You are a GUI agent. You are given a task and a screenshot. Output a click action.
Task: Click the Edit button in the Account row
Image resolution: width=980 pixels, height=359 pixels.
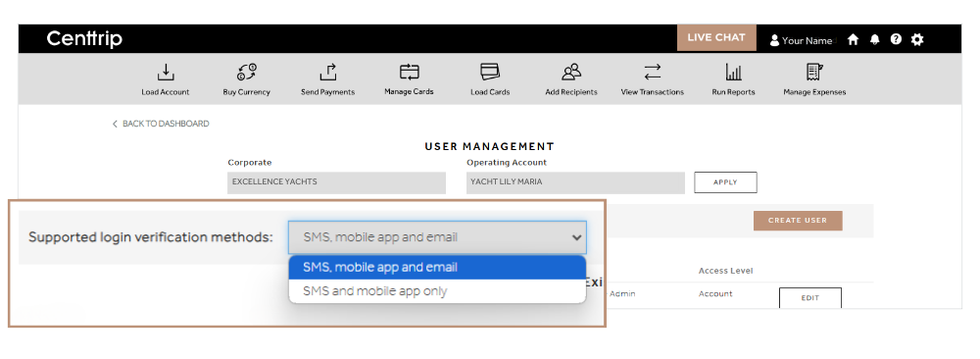tap(810, 298)
